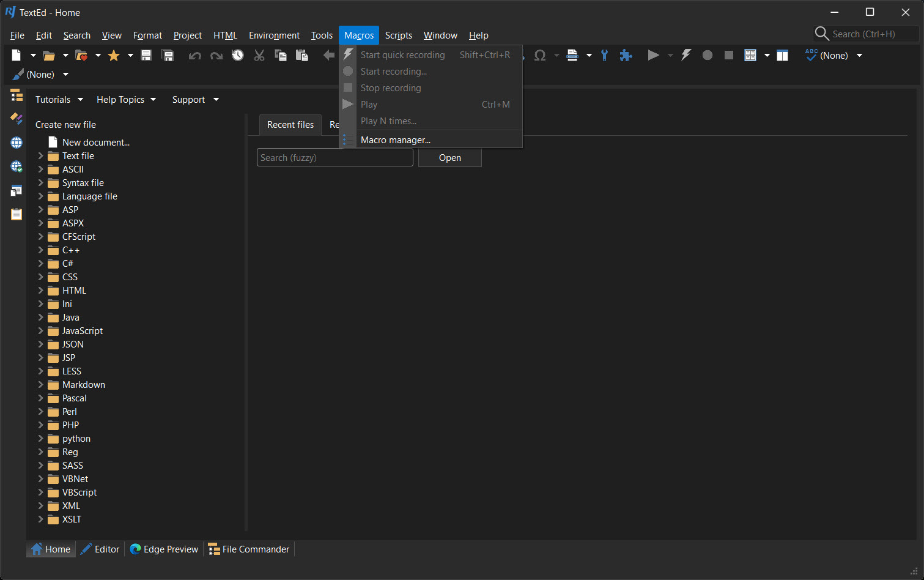Click the favorite files folder-heart icon
The image size is (924, 580).
pos(81,55)
